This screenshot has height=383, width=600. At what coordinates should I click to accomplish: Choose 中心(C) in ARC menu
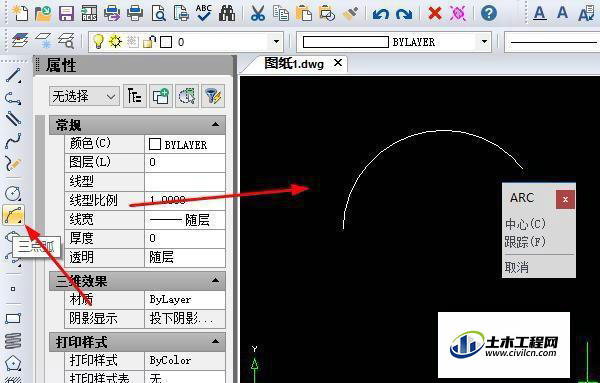[x=525, y=224]
